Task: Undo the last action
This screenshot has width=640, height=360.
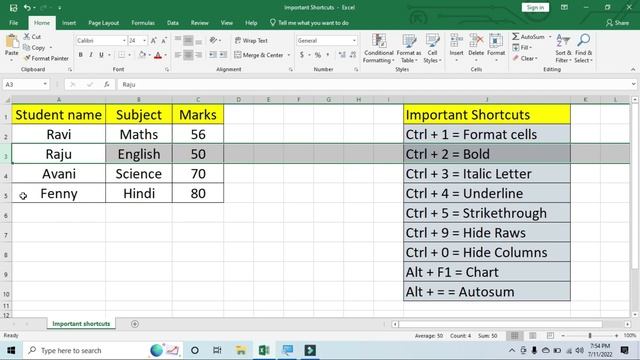Action: [x=27, y=7]
